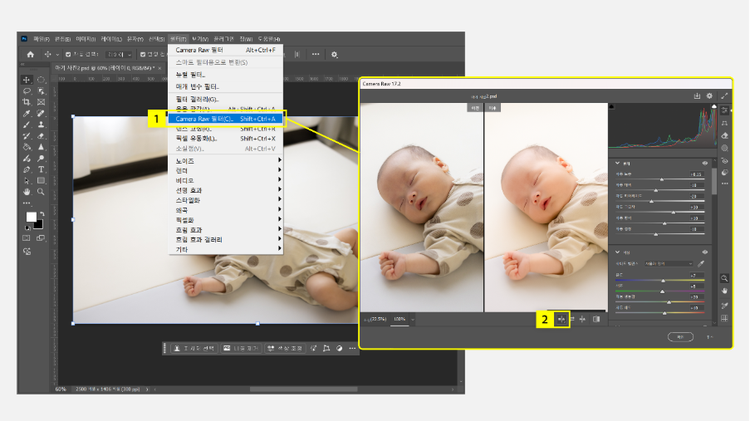Select the Camera Raw healing eraser tool
The height and width of the screenshot is (421, 750).
(x=725, y=136)
